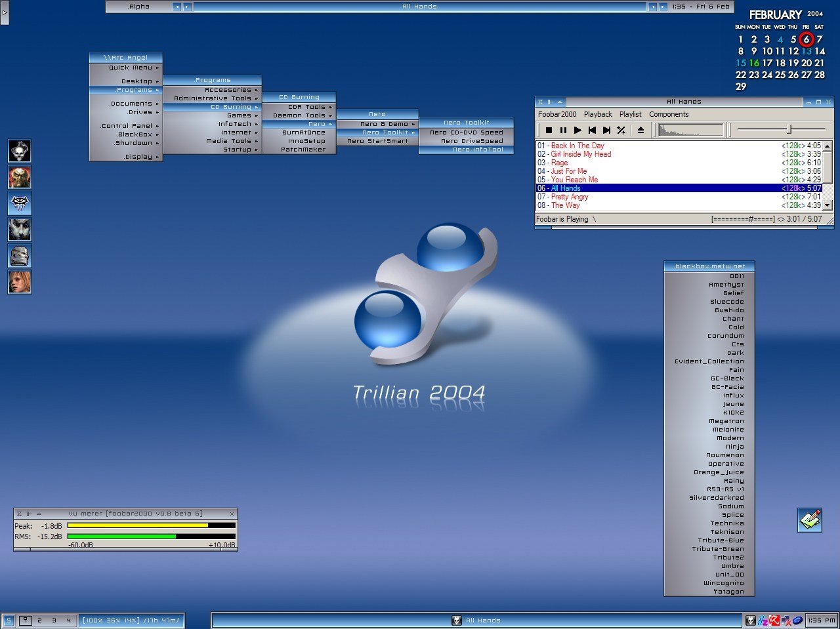Viewport: 840px width, 629px height.
Task: Launch Nero StartSmart from the Nero menu
Action: [377, 141]
